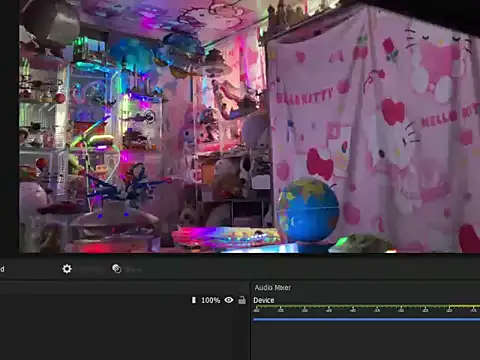
Task: Click the Device audio channel label
Action: 264,300
